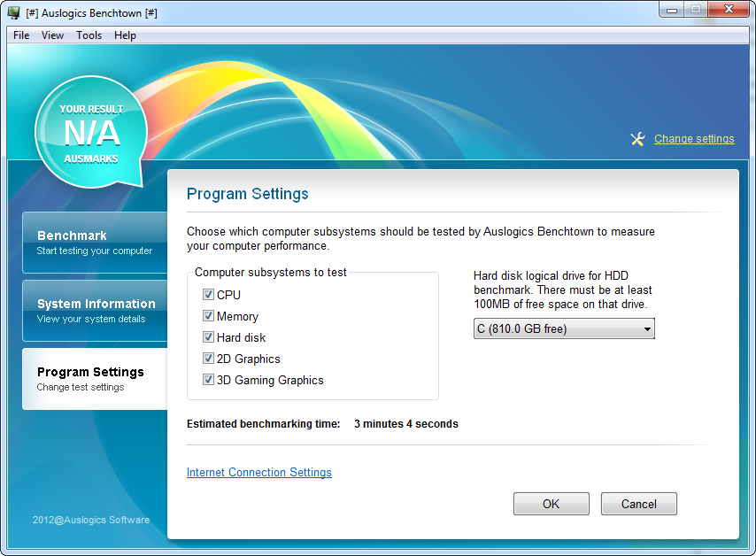Screen dimensions: 756x556
Task: Open the Help menu
Action: click(125, 35)
